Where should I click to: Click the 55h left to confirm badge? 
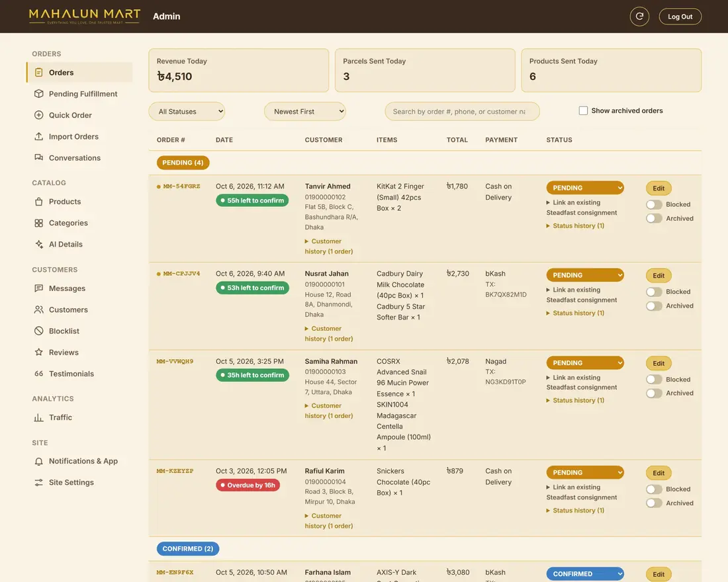pos(252,200)
